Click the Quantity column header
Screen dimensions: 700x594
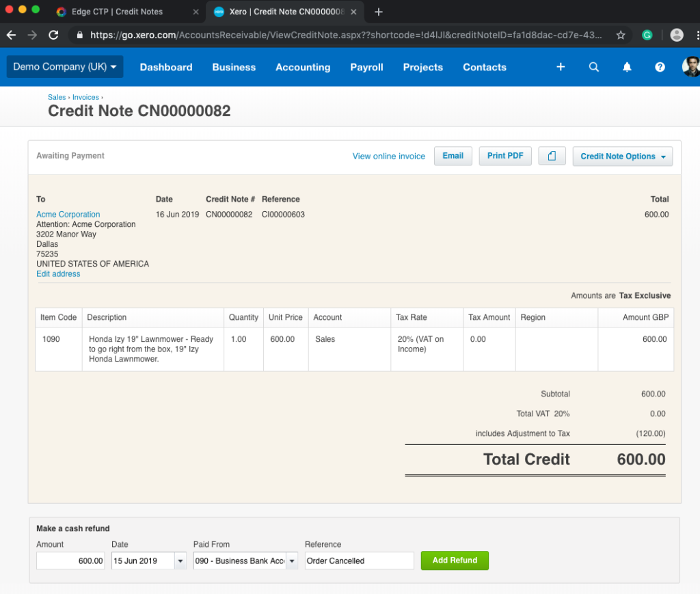243,317
